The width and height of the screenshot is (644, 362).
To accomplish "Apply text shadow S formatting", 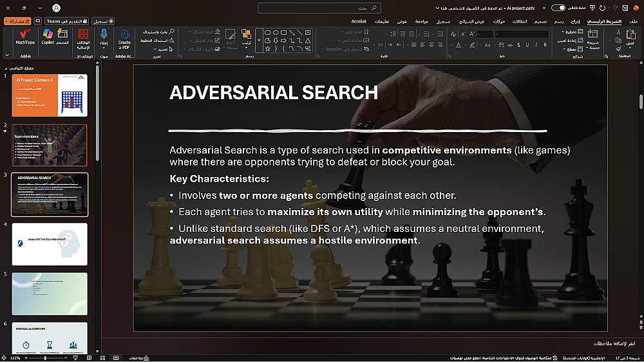I will [x=518, y=45].
